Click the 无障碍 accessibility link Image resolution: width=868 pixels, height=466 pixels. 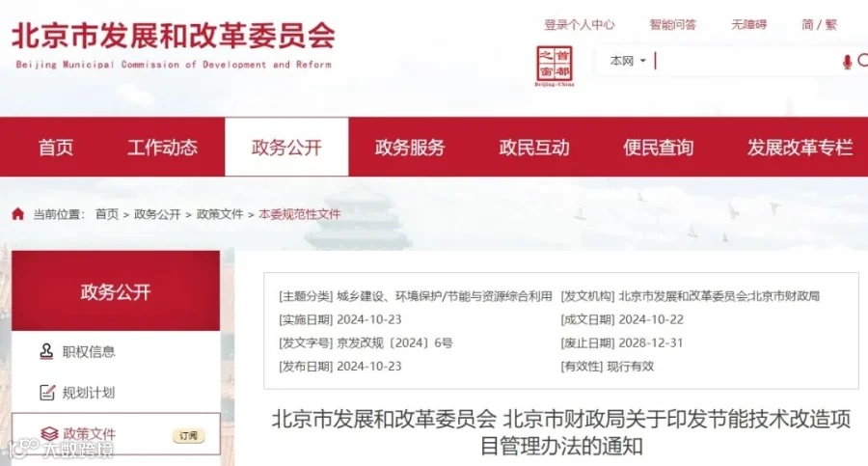pyautogui.click(x=749, y=24)
